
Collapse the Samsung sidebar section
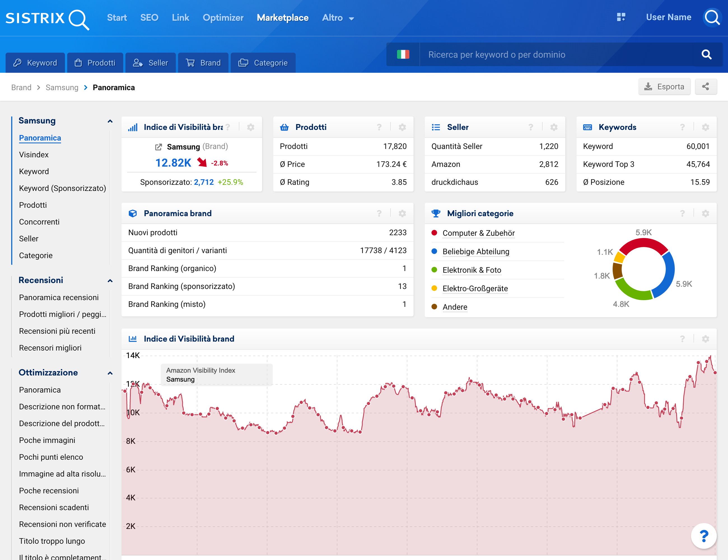coord(110,121)
